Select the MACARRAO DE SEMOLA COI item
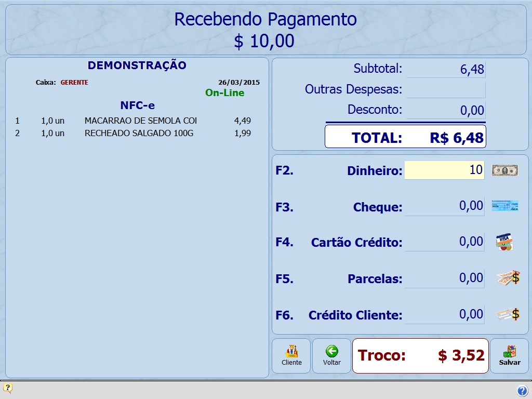Screen dimensions: 532x399 [x=141, y=121]
